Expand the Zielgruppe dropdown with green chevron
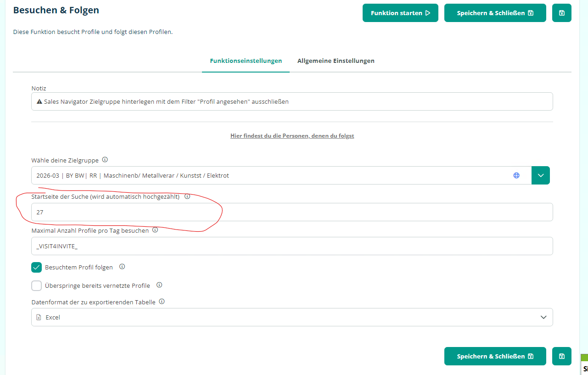588x375 pixels. pos(541,175)
